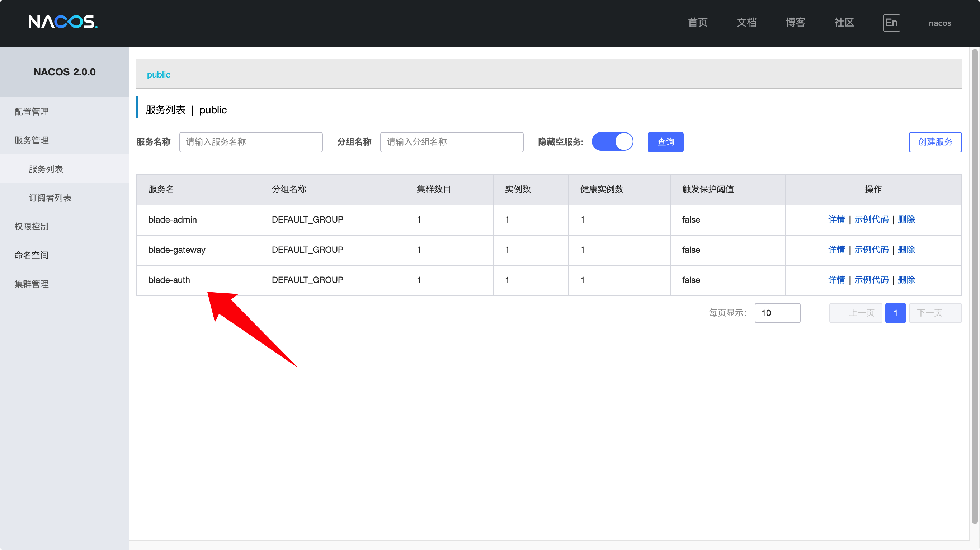Click the NACOS logo

coord(63,22)
